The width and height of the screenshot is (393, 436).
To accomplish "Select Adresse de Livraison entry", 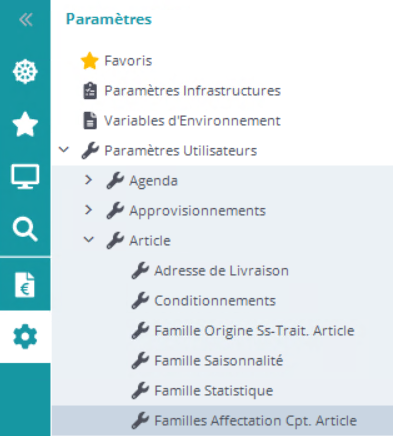I will [221, 271].
